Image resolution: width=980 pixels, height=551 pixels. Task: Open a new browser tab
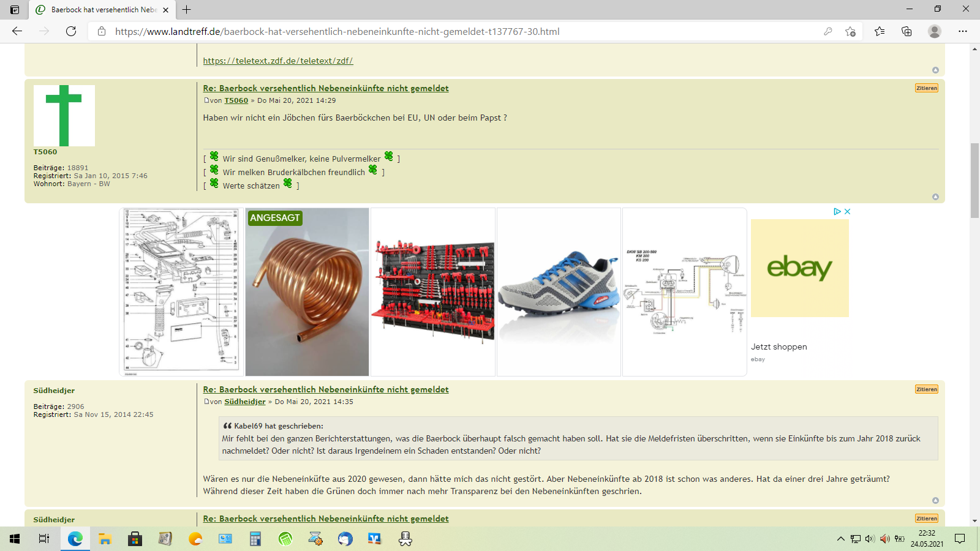pyautogui.click(x=187, y=10)
